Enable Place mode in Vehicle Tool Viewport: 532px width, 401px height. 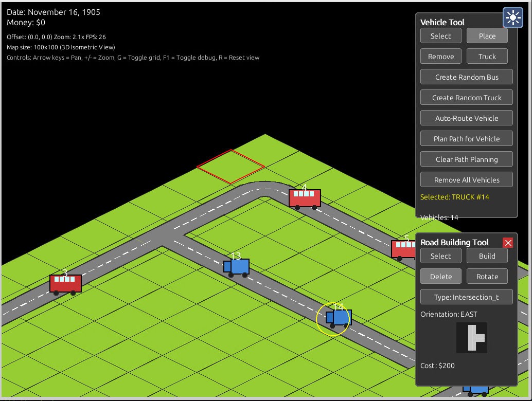(x=486, y=35)
